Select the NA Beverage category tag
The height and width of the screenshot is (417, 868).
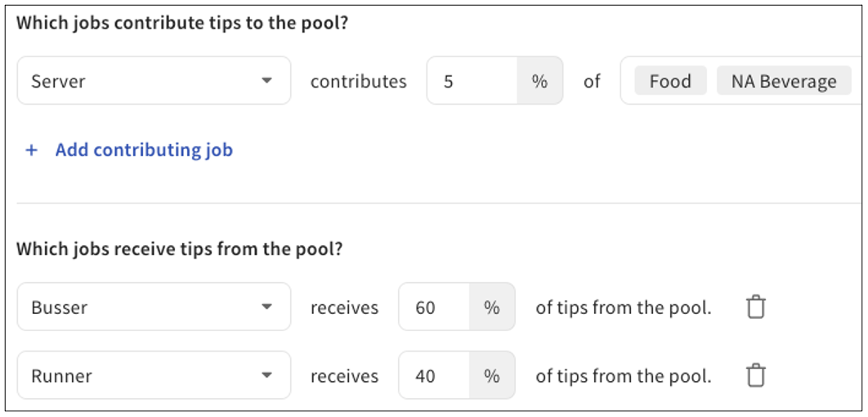point(783,81)
